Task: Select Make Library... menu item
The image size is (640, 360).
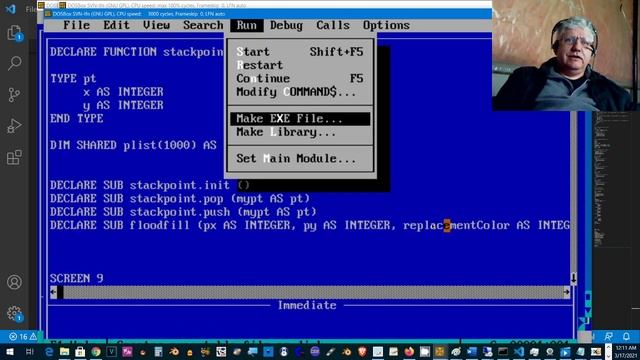Action: point(300,132)
